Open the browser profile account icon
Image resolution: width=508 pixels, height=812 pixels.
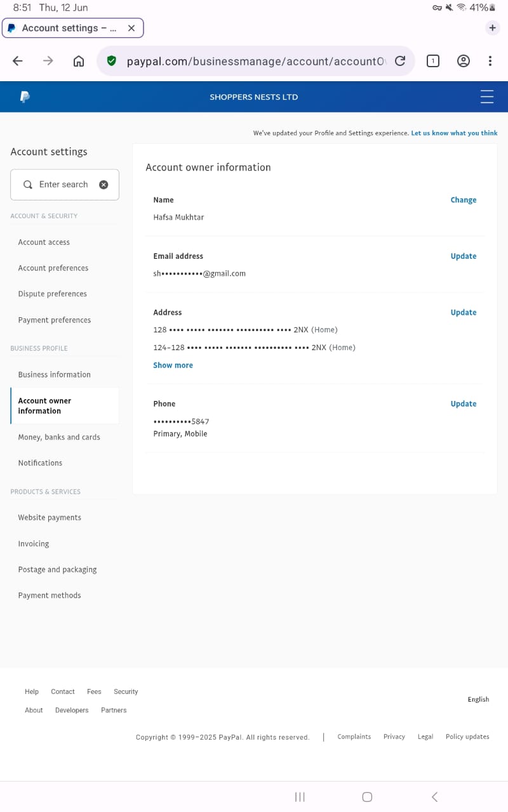click(x=464, y=61)
